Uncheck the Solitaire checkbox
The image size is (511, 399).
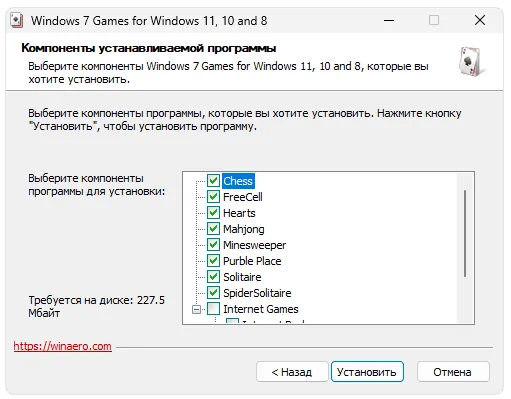pyautogui.click(x=213, y=277)
